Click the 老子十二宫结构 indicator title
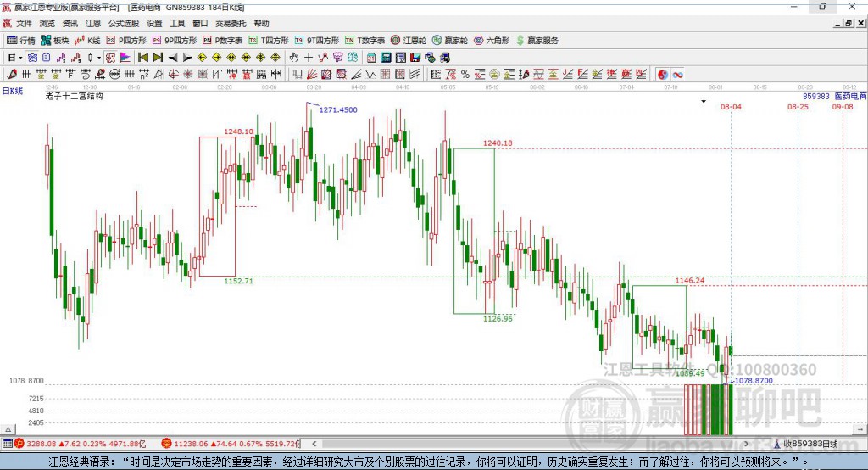868x470 pixels. coord(75,97)
